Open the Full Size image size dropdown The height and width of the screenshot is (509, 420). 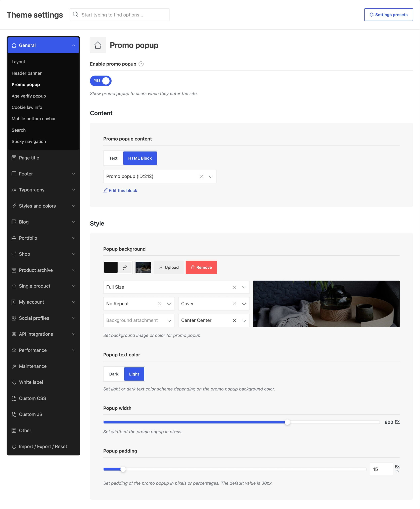[244, 287]
